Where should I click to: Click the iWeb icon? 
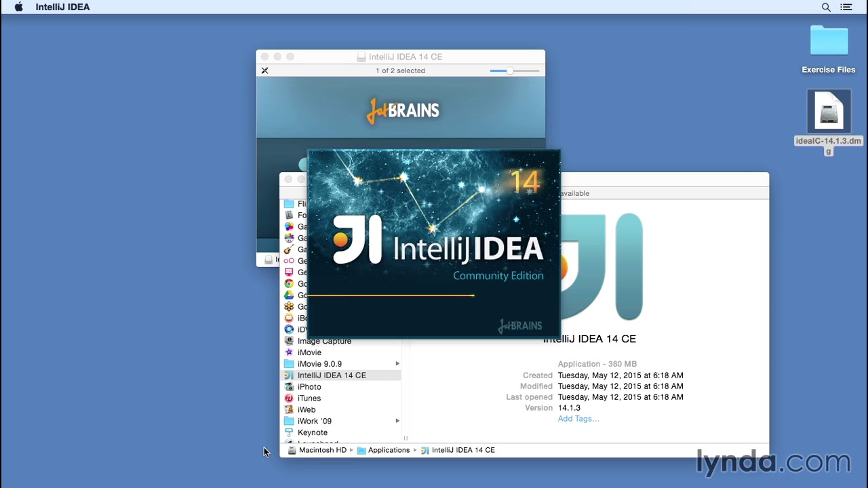289,410
